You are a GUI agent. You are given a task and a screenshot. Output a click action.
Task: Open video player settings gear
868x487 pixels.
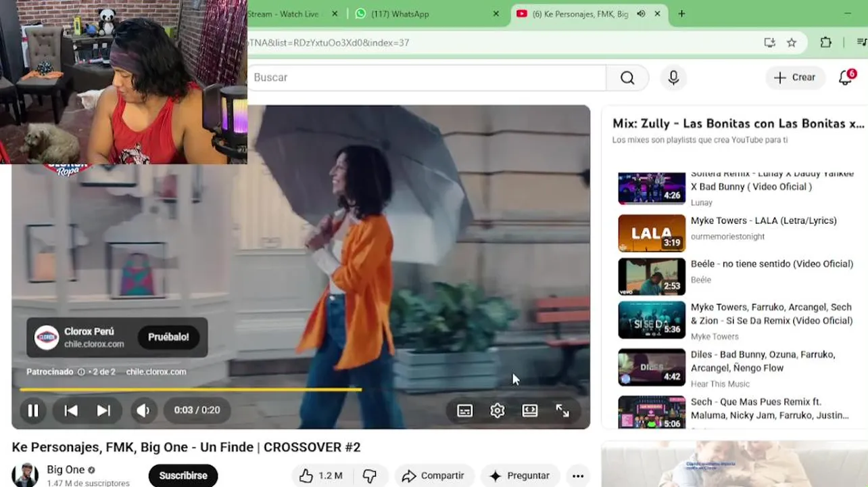(498, 411)
